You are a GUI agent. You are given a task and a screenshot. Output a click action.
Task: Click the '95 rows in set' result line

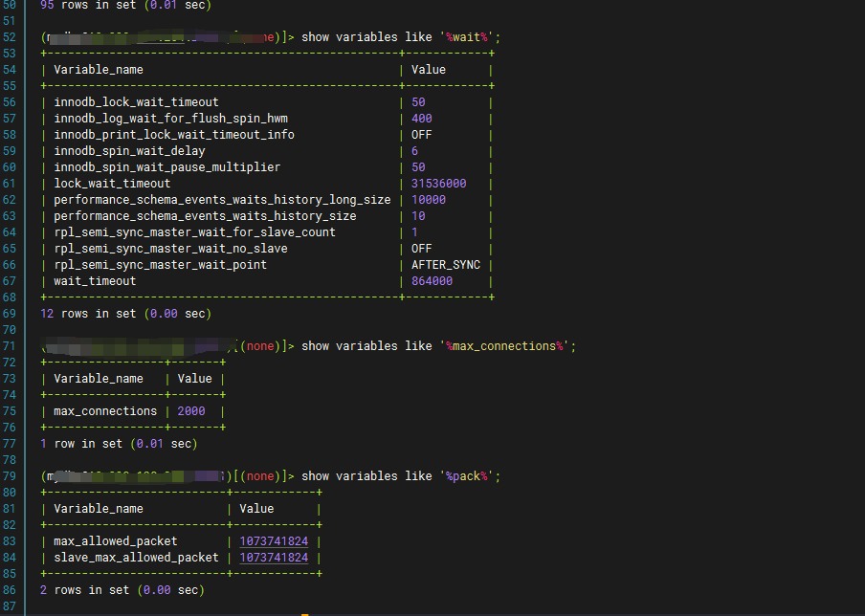point(125,5)
